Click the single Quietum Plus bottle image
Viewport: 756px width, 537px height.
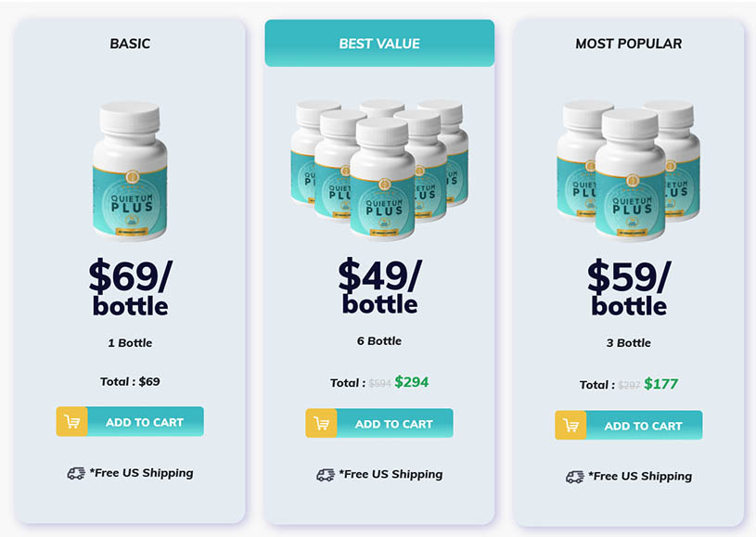pos(130,171)
